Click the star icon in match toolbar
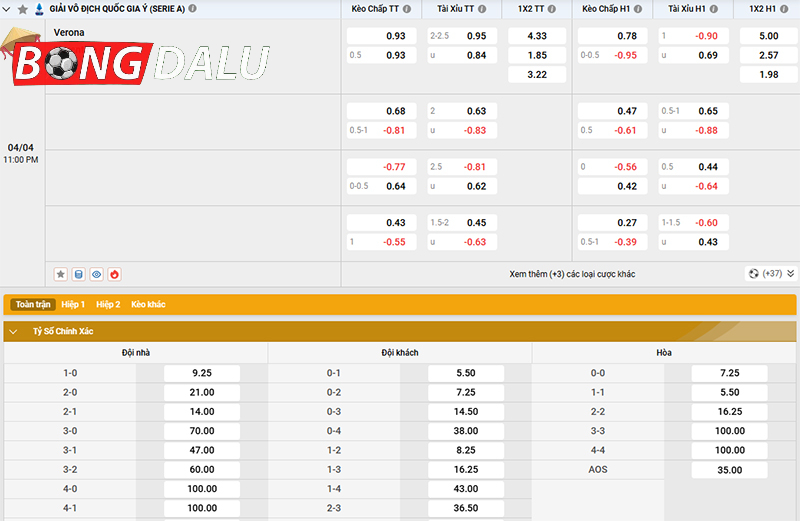The height and width of the screenshot is (521, 800). point(61,273)
